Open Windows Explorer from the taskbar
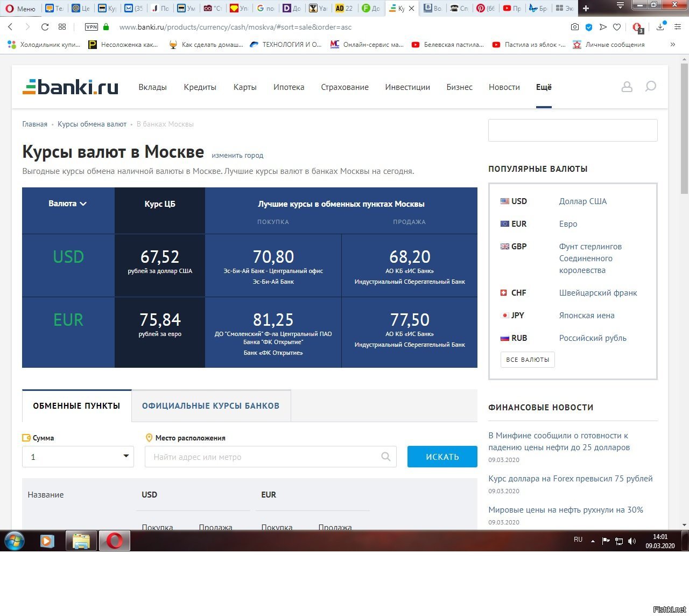Image resolution: width=689 pixels, height=616 pixels. 81,541
